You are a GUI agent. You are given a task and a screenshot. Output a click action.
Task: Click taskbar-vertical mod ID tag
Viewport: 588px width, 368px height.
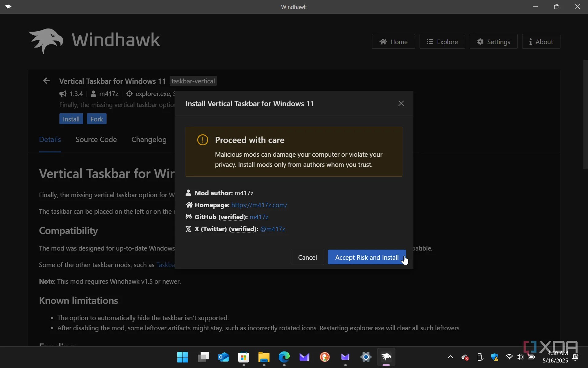click(x=193, y=81)
